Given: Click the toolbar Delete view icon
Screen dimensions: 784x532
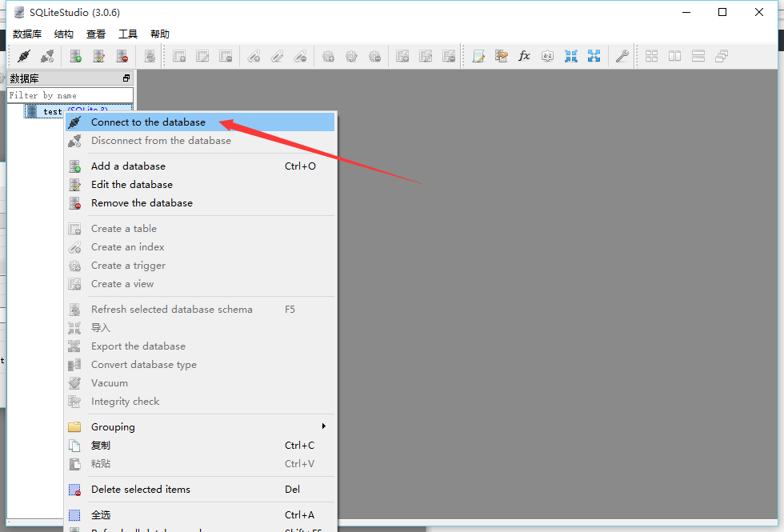Looking at the screenshot, I should (x=449, y=56).
